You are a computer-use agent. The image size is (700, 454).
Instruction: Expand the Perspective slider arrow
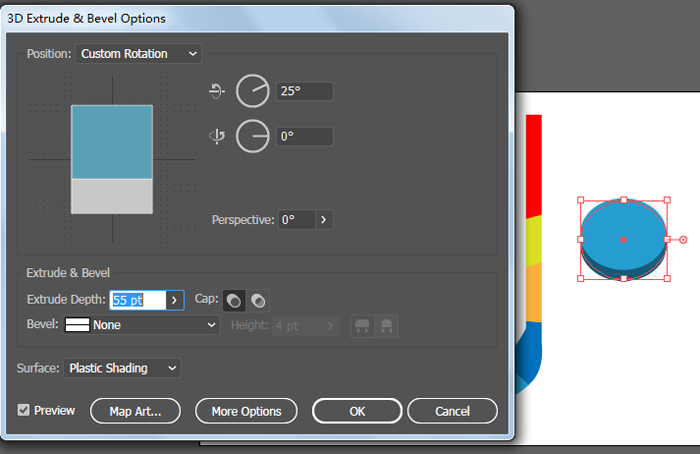(x=324, y=219)
